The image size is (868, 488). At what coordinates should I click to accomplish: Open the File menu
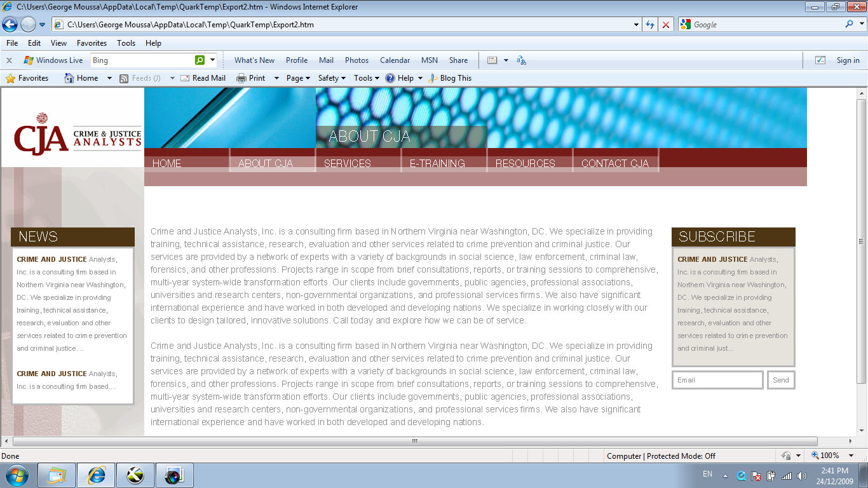[11, 43]
